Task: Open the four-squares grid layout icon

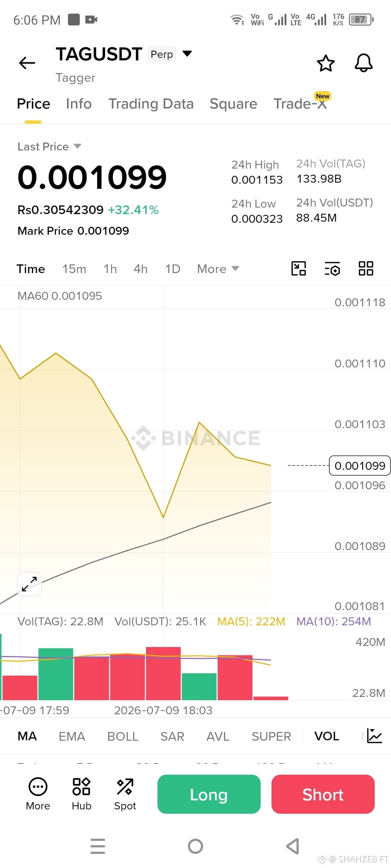Action: coord(366,269)
